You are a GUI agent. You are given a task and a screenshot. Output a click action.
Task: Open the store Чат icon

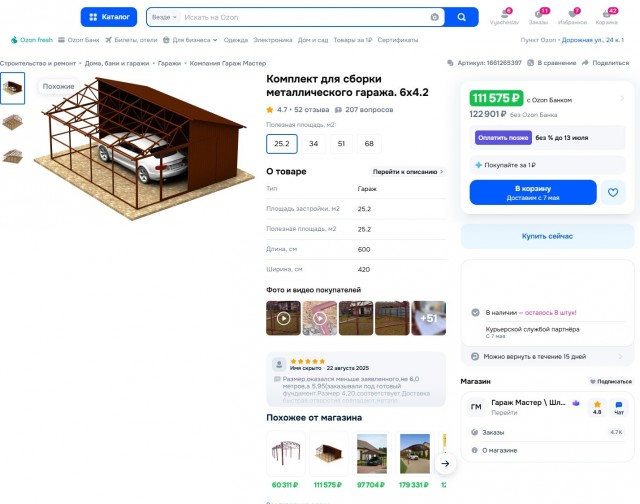click(619, 407)
